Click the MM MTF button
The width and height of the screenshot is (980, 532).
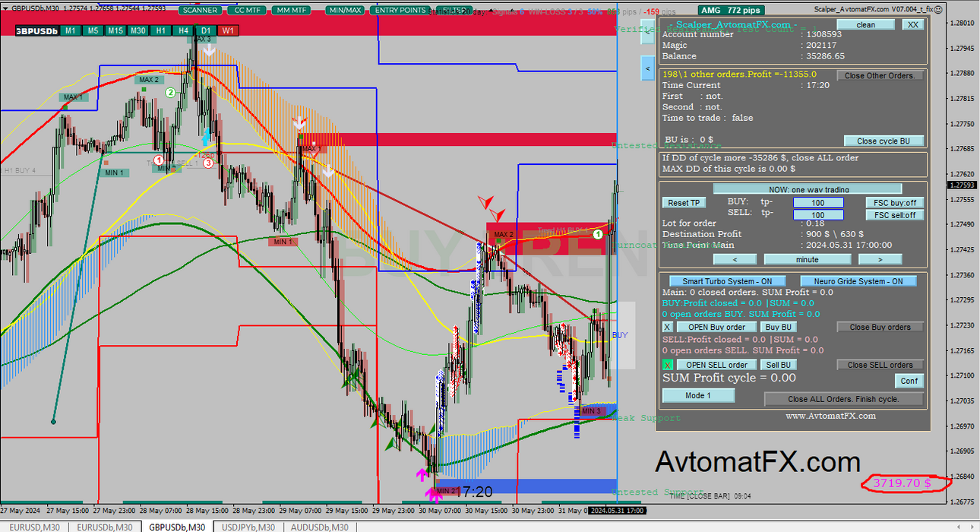click(292, 11)
